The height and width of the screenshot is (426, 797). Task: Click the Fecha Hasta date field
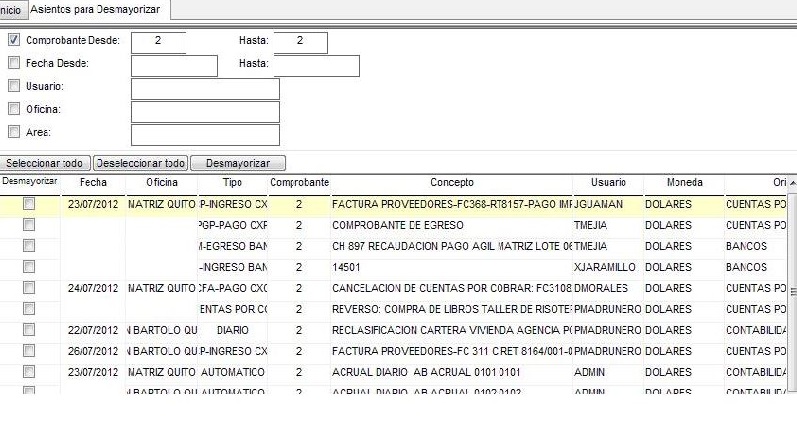(317, 66)
